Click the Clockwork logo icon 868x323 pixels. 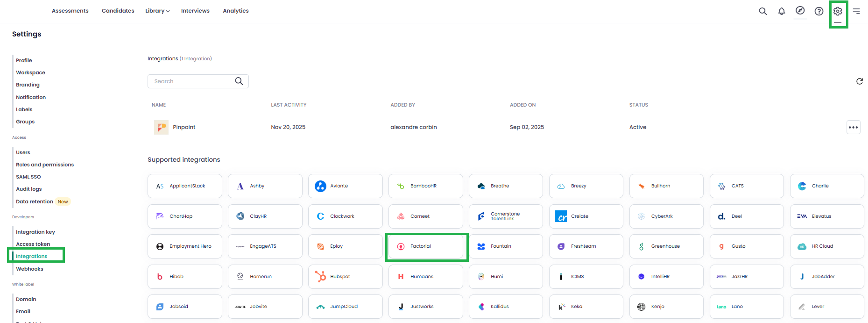pyautogui.click(x=320, y=216)
